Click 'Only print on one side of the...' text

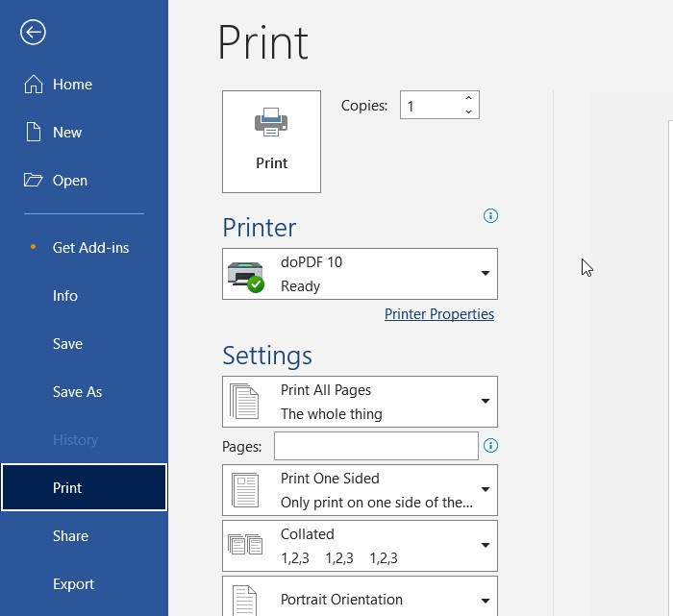(377, 503)
